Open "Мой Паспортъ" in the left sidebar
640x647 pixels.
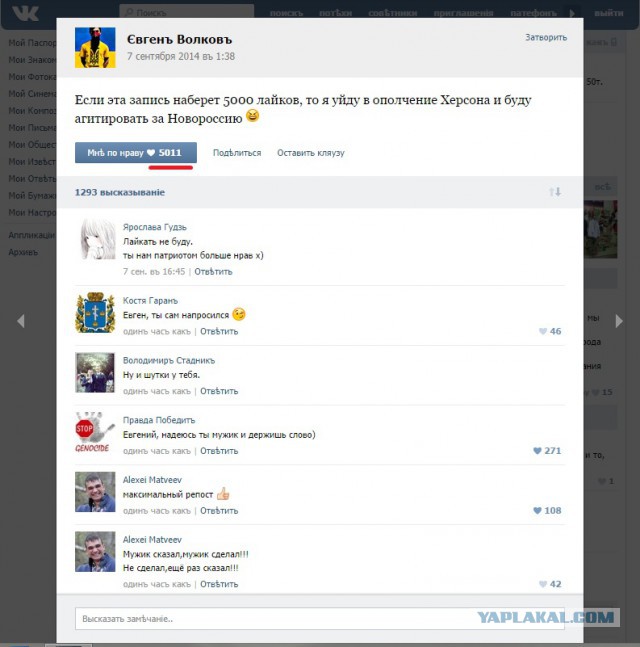click(32, 43)
